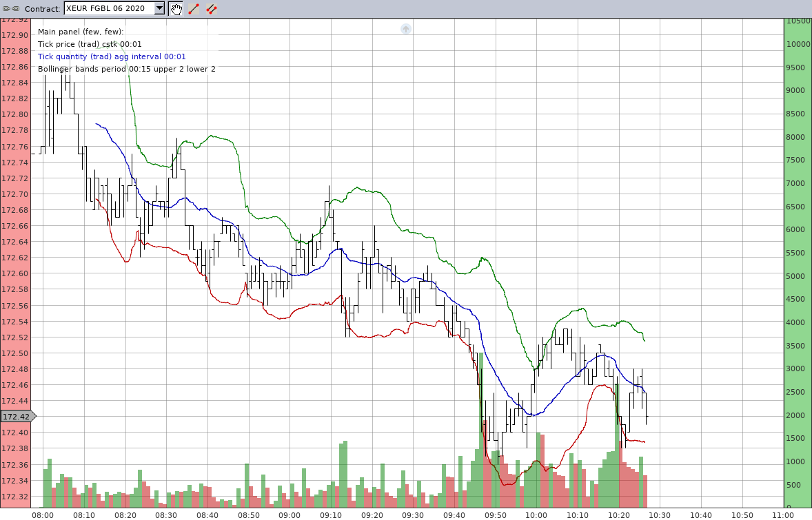This screenshot has height=520, width=812.
Task: Click the 5000 volume axis label
Action: tap(796, 276)
